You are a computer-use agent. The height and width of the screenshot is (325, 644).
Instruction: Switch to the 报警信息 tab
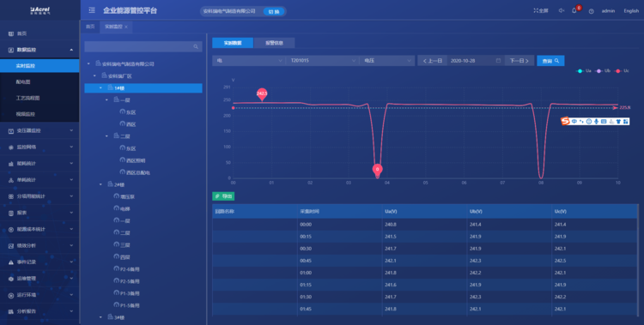point(274,43)
